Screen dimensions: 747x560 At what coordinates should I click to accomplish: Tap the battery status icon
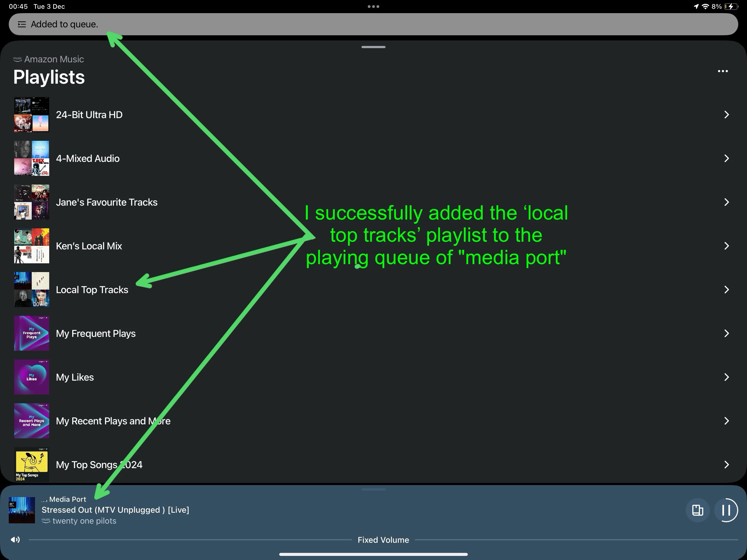[731, 6]
